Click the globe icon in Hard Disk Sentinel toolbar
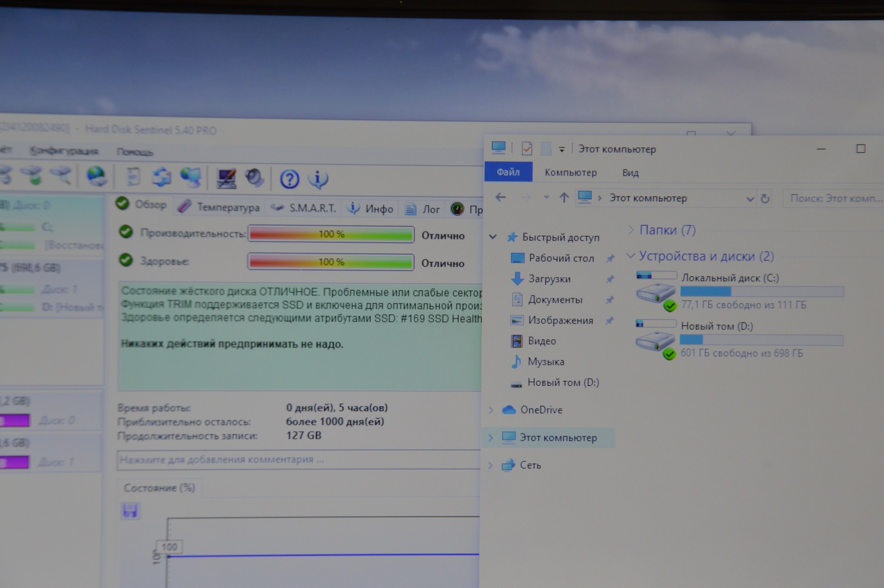884x588 pixels. pos(96,176)
